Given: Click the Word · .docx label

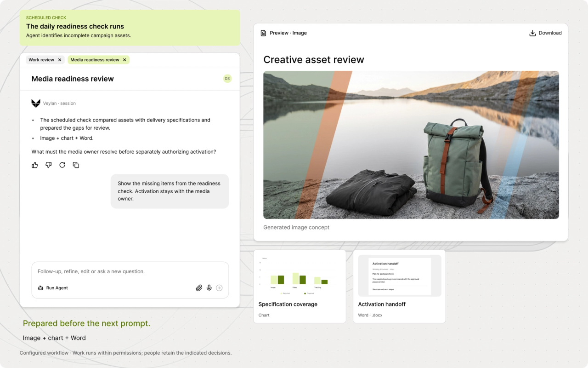Looking at the screenshot, I should click(370, 315).
